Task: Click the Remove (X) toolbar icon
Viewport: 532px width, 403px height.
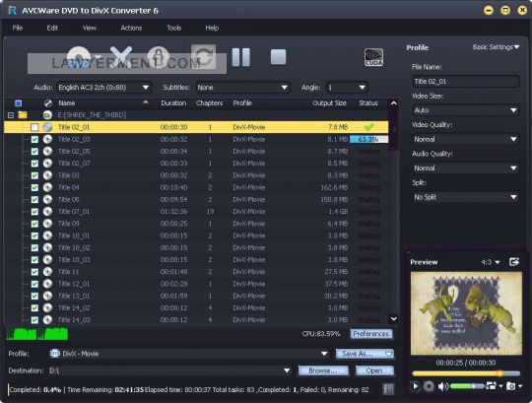Action: point(121,56)
